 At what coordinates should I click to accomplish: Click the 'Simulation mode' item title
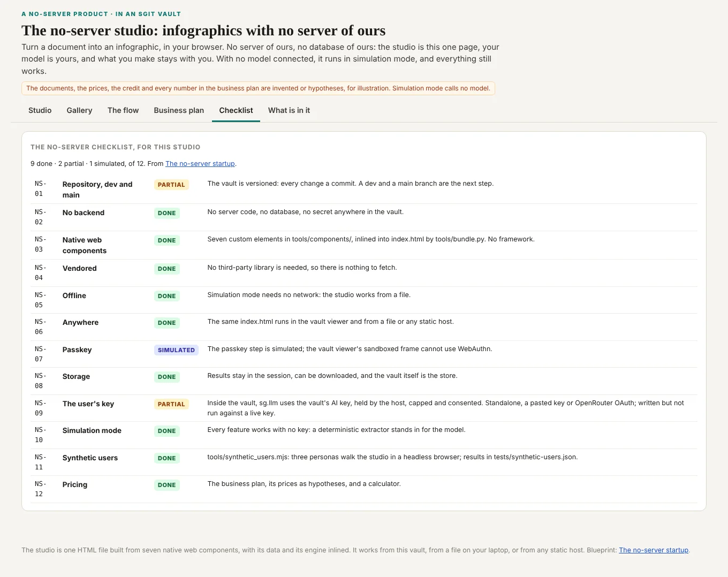point(92,430)
